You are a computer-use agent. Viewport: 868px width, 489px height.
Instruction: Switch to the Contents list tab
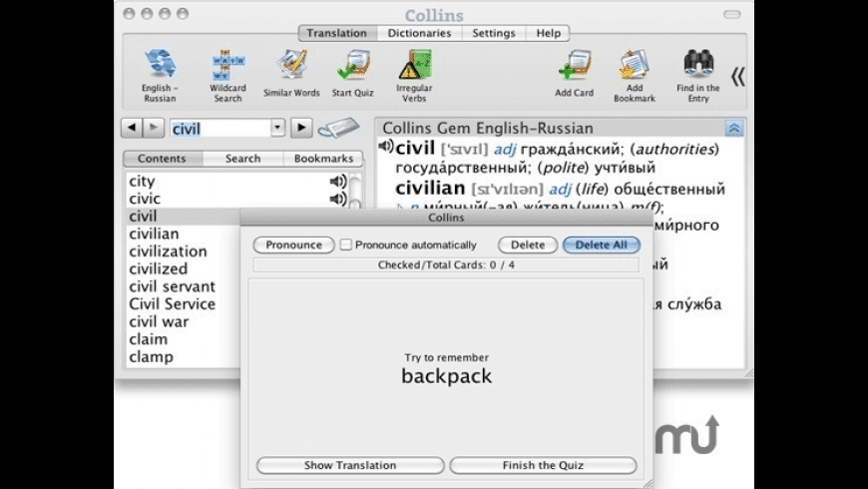[163, 159]
